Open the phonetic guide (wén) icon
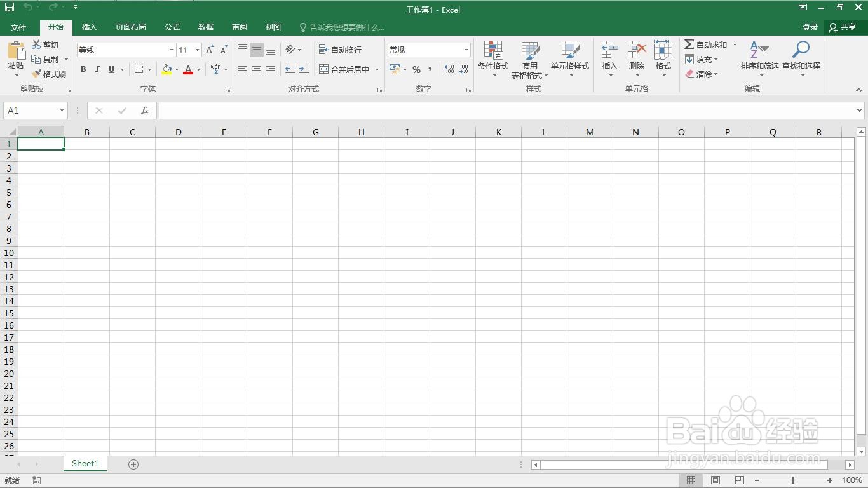 (x=216, y=69)
